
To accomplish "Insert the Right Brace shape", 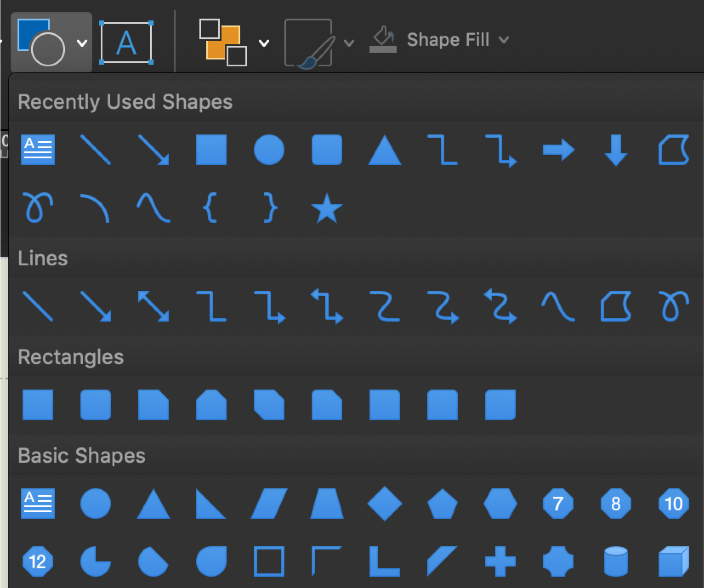I will click(270, 208).
